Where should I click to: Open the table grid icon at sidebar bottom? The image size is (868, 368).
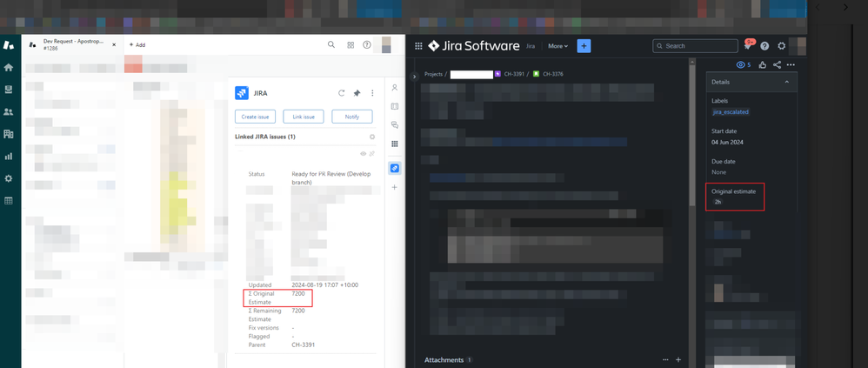[9, 201]
